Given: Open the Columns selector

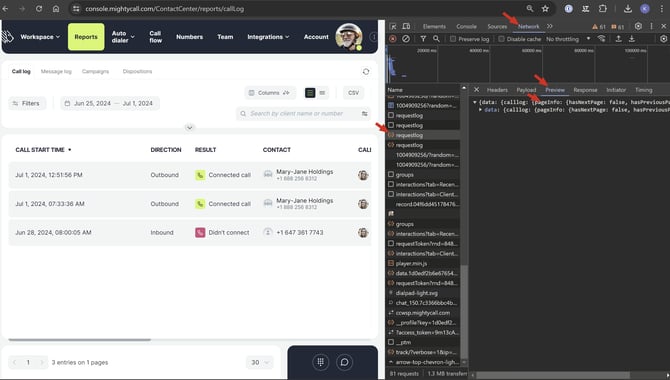Looking at the screenshot, I should point(270,93).
